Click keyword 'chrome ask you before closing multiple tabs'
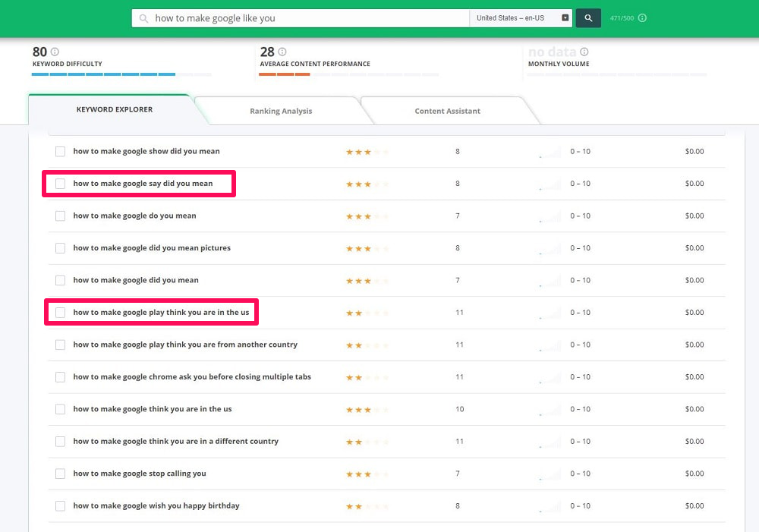The height and width of the screenshot is (532, 759). (192, 376)
